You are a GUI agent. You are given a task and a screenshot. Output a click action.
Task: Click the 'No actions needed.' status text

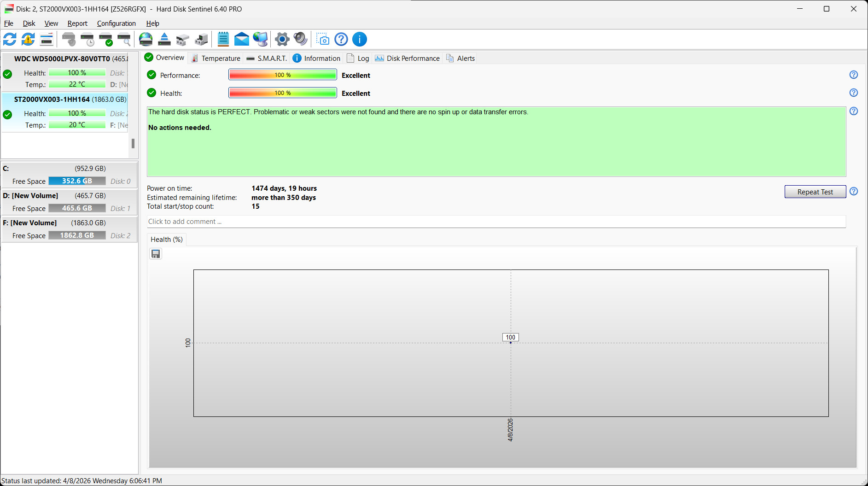[180, 128]
